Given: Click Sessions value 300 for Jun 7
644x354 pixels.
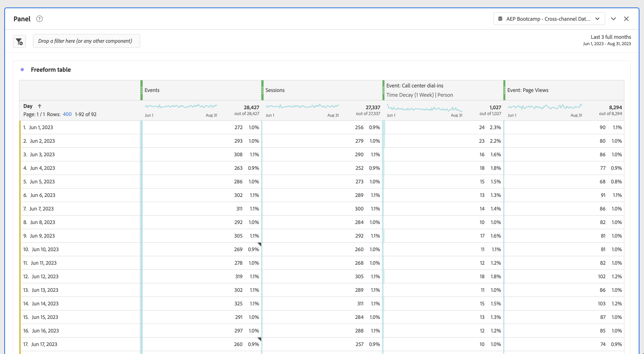Looking at the screenshot, I should (x=359, y=209).
